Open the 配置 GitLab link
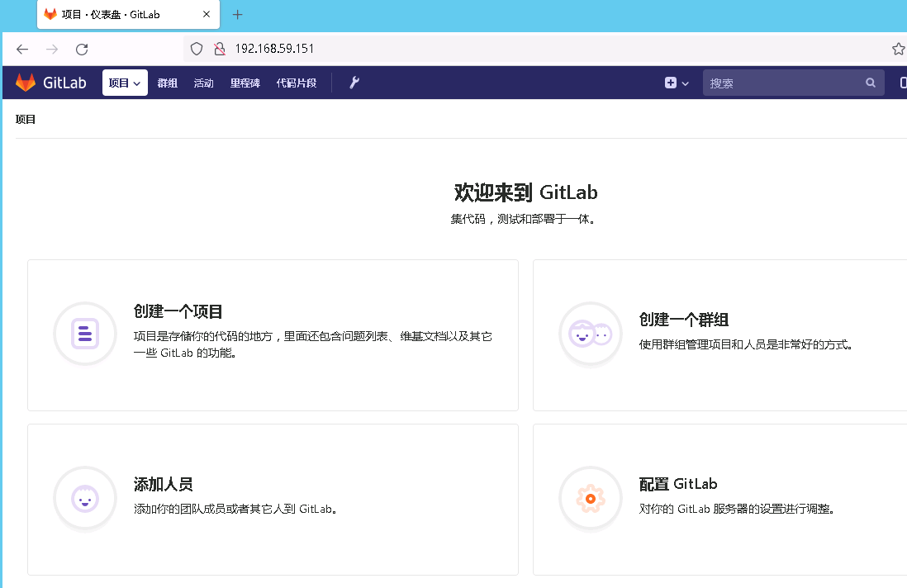This screenshot has width=907, height=588. click(x=679, y=483)
